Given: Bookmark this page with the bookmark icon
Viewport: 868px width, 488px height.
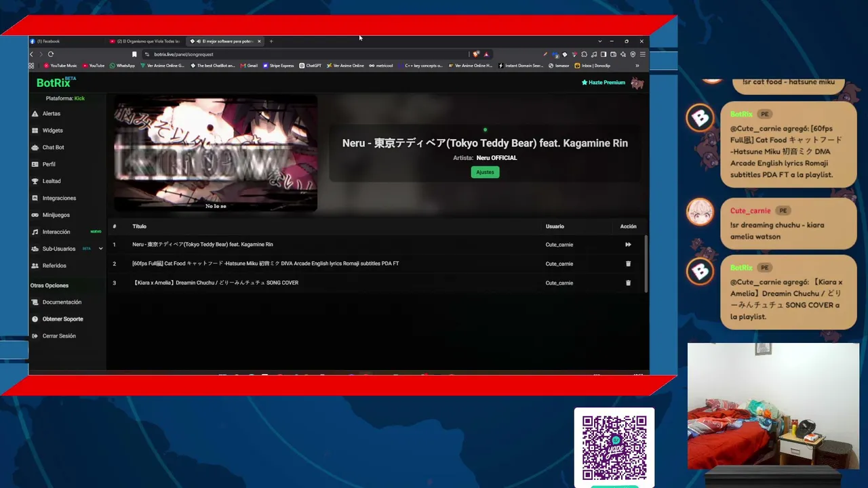Looking at the screenshot, I should click(134, 54).
